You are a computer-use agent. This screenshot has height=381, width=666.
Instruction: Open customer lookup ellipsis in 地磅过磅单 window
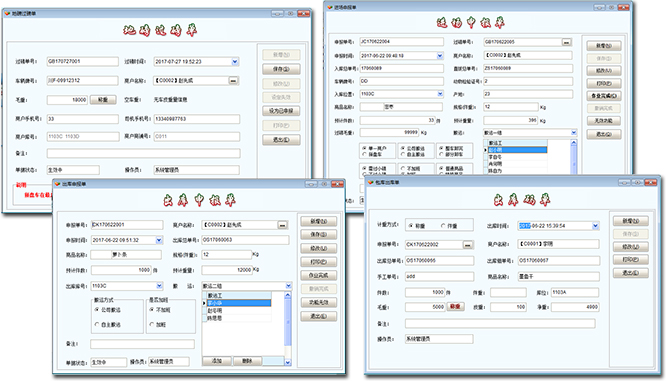tap(233, 81)
